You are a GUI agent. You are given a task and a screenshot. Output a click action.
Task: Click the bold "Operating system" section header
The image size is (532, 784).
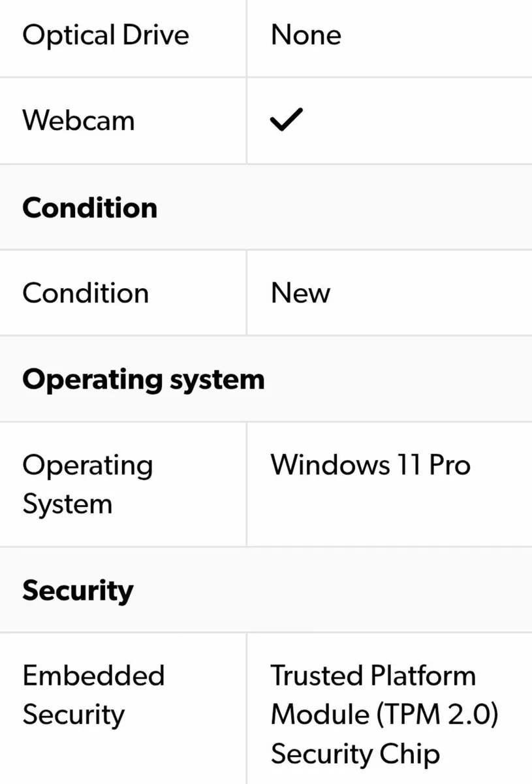(x=144, y=380)
